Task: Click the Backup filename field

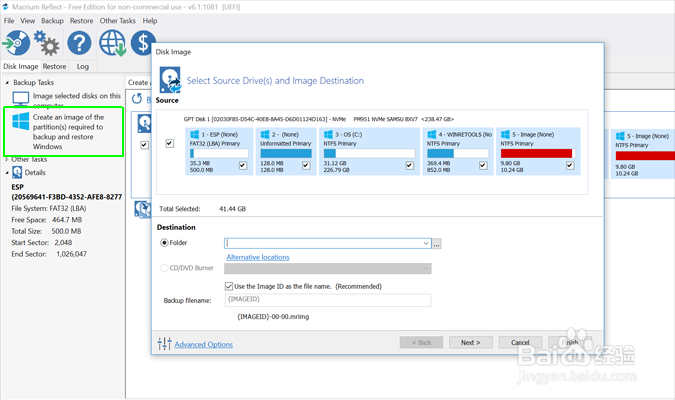Action: click(x=328, y=300)
